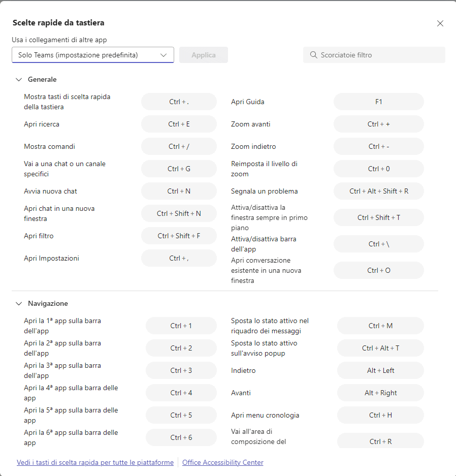Click the shortcut pill beside Zoom indietro
The height and width of the screenshot is (476, 456).
tap(379, 147)
